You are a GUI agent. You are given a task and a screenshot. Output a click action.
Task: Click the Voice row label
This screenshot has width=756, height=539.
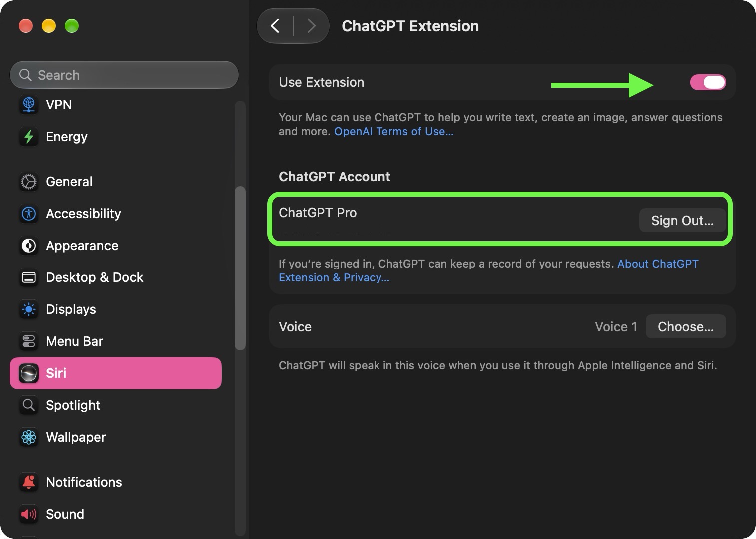295,327
